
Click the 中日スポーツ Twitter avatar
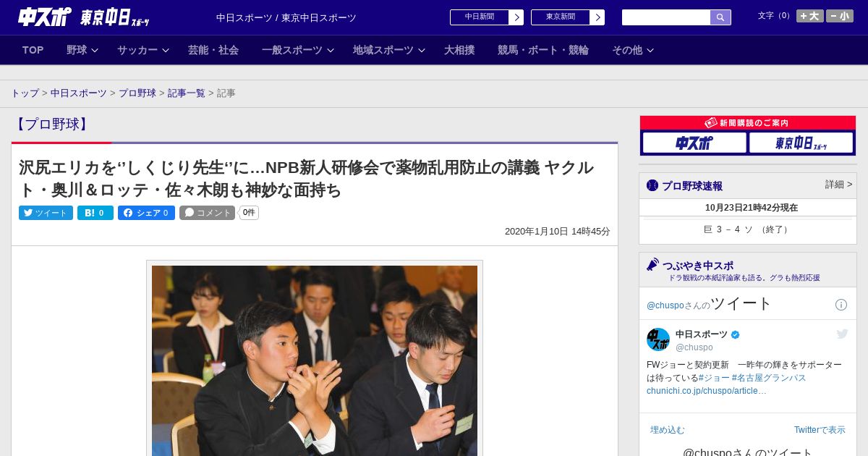658,339
